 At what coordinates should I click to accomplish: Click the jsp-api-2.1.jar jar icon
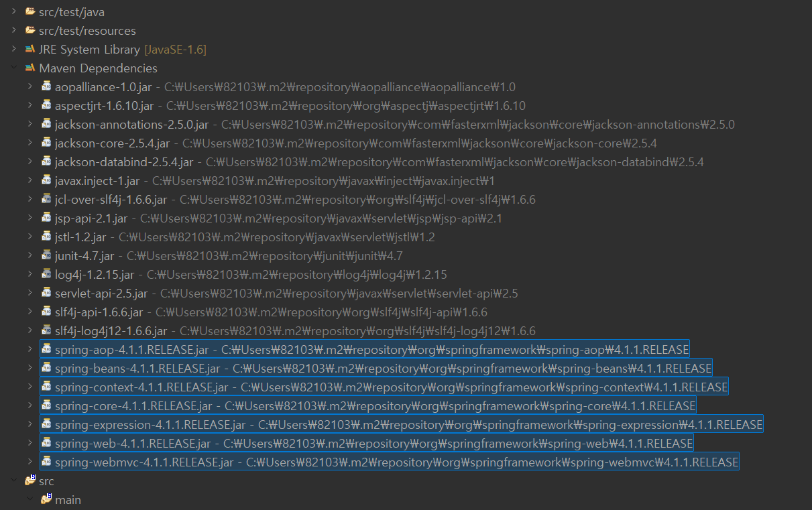46,218
